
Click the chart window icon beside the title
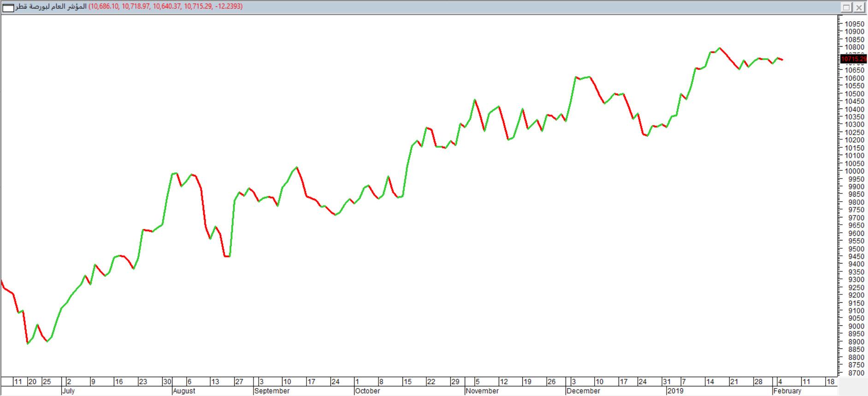click(x=8, y=7)
